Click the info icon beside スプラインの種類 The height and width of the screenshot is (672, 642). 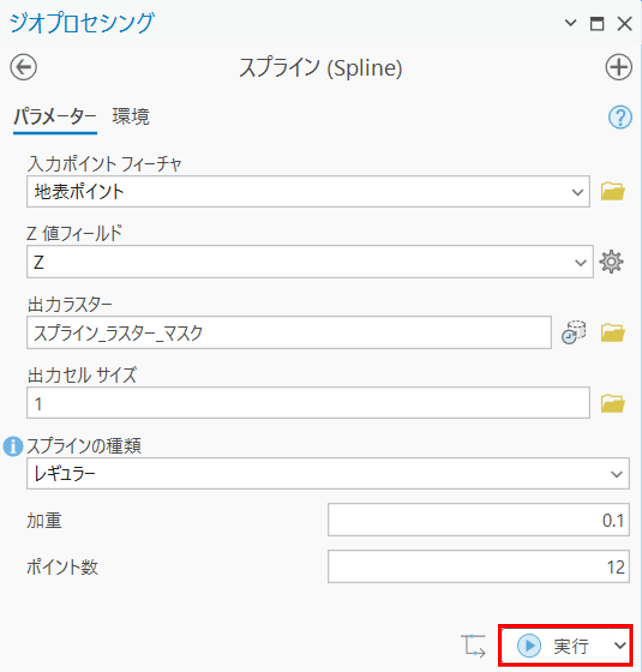tap(13, 447)
